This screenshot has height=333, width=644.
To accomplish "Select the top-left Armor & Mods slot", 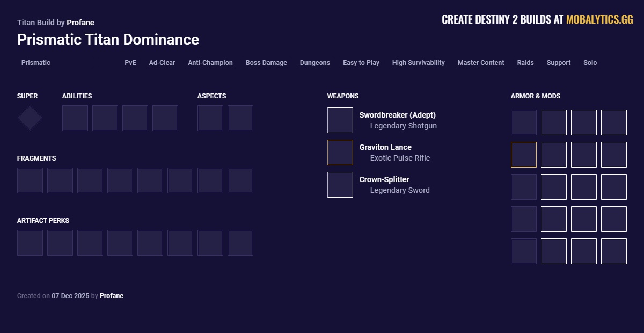I will pyautogui.click(x=523, y=122).
